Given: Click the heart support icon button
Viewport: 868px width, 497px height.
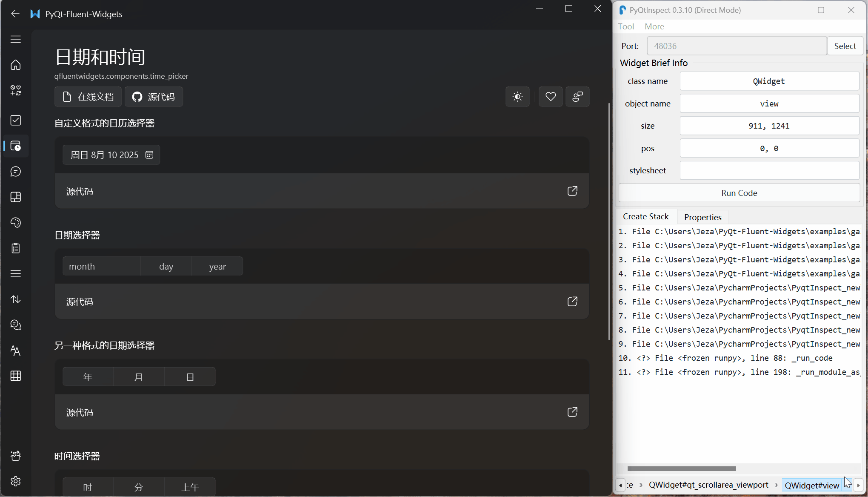Looking at the screenshot, I should 551,97.
